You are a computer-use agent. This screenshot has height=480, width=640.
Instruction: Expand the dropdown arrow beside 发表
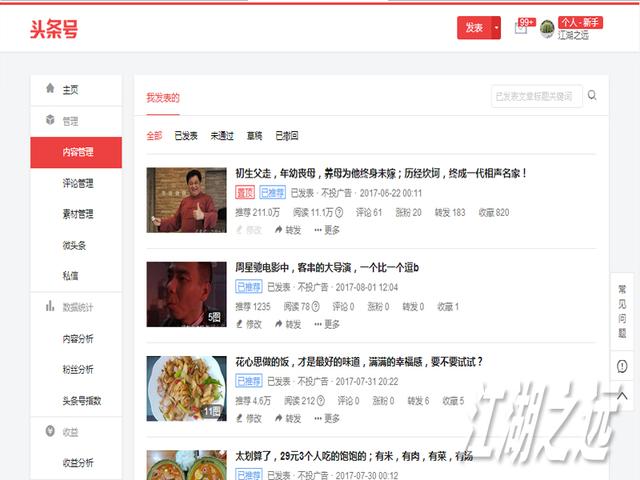[496, 28]
